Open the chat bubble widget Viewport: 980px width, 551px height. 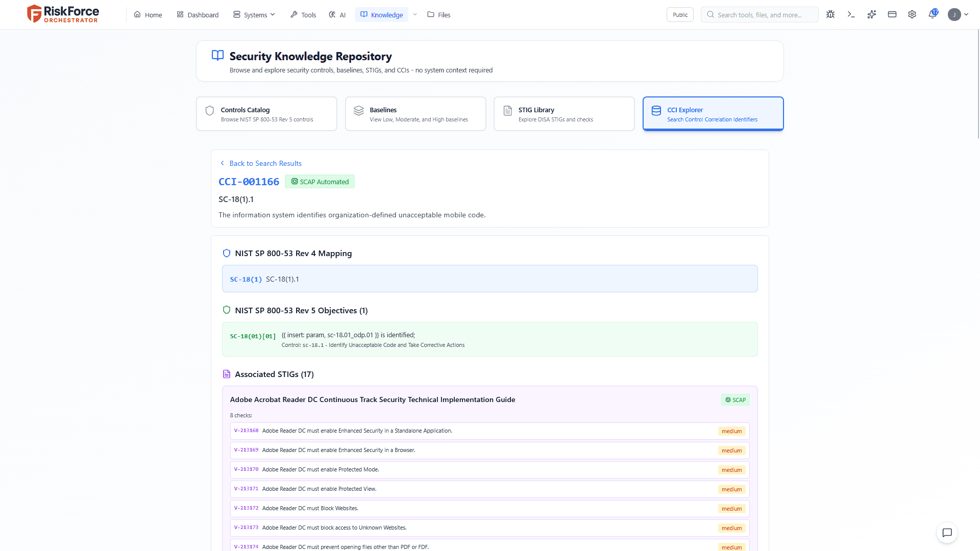tap(947, 533)
